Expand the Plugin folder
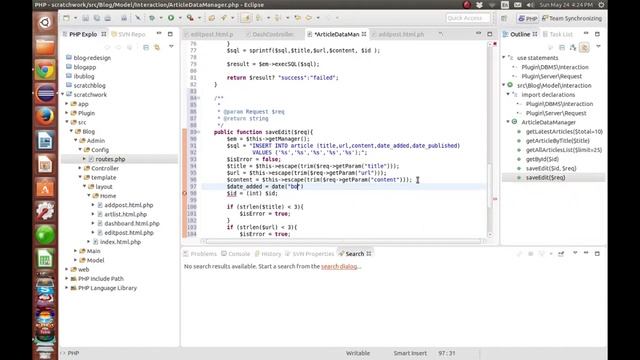640x360 pixels. pyautogui.click(x=67, y=113)
